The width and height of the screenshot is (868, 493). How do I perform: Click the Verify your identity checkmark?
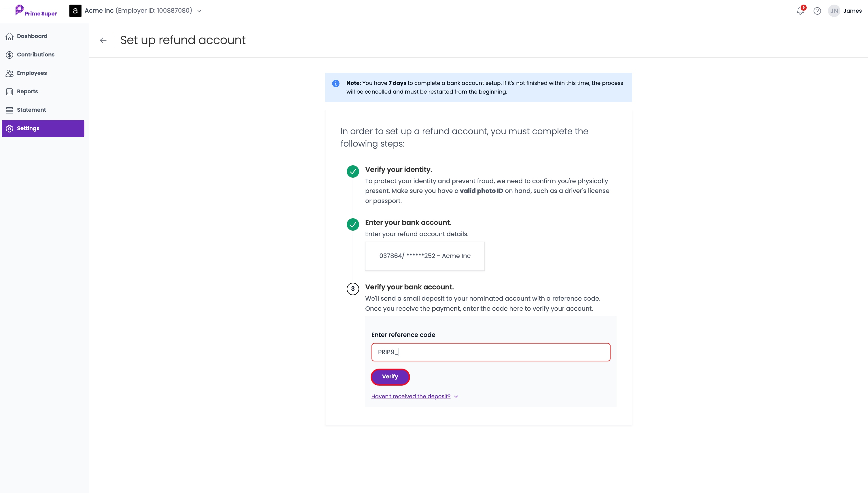(353, 171)
